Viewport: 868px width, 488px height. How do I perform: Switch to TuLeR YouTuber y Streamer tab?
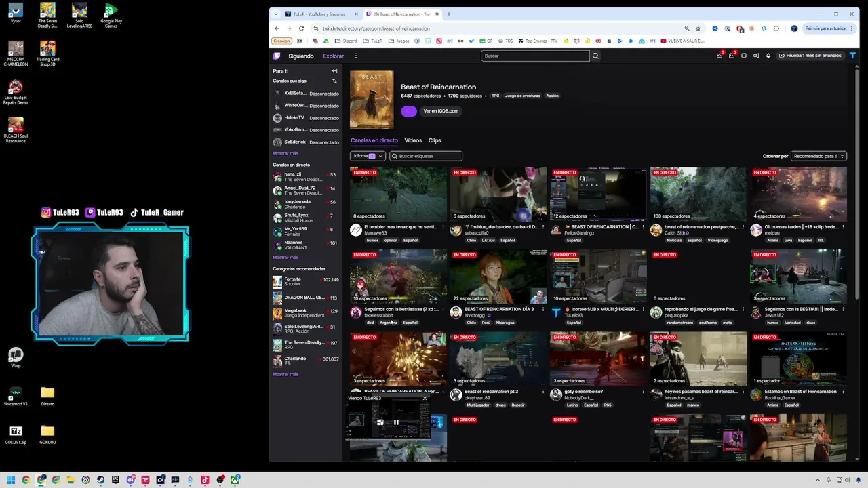(319, 14)
